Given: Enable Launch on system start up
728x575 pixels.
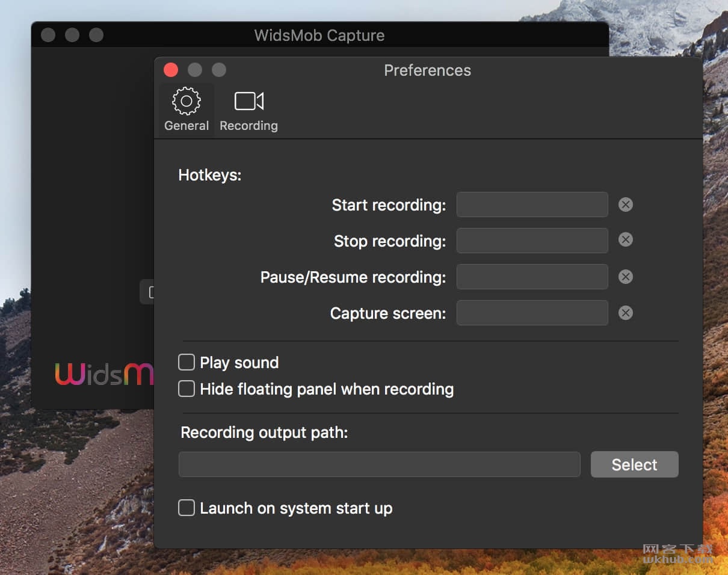Looking at the screenshot, I should pyautogui.click(x=187, y=508).
